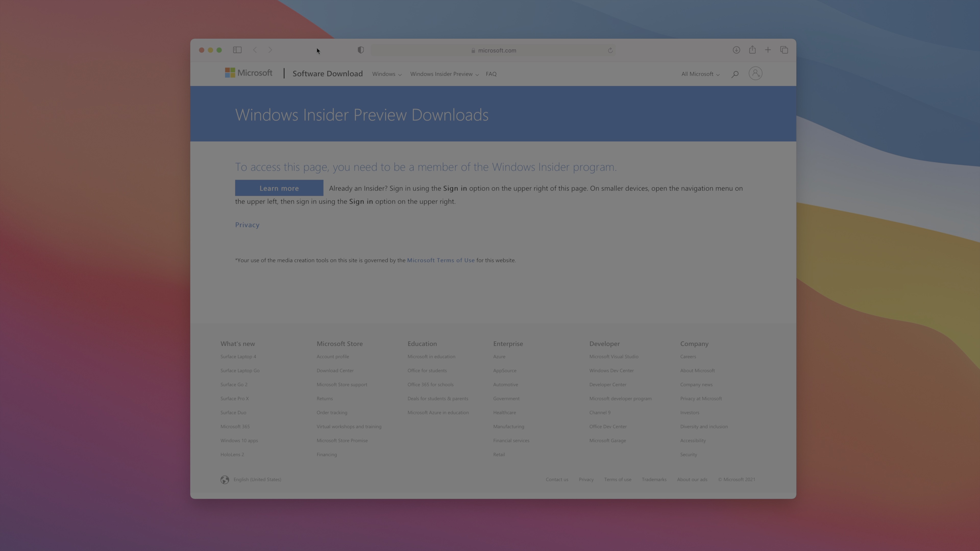The height and width of the screenshot is (551, 980).
Task: Open the account sign-in icon
Action: [755, 73]
